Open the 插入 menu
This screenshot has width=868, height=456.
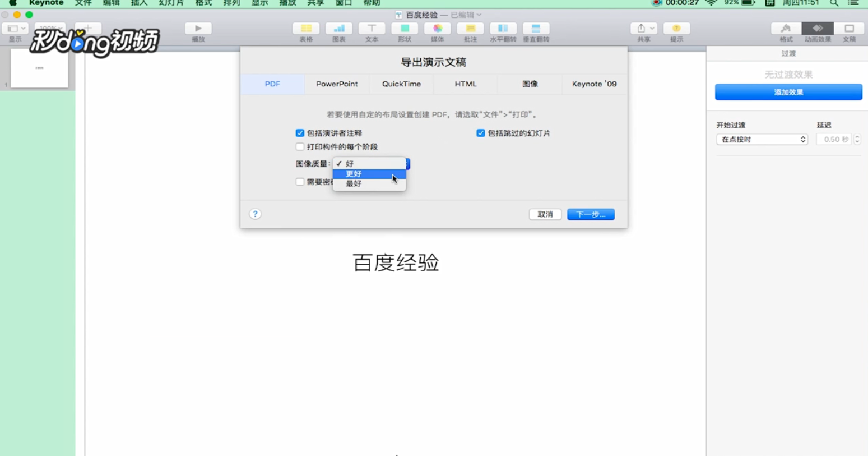pos(139,3)
